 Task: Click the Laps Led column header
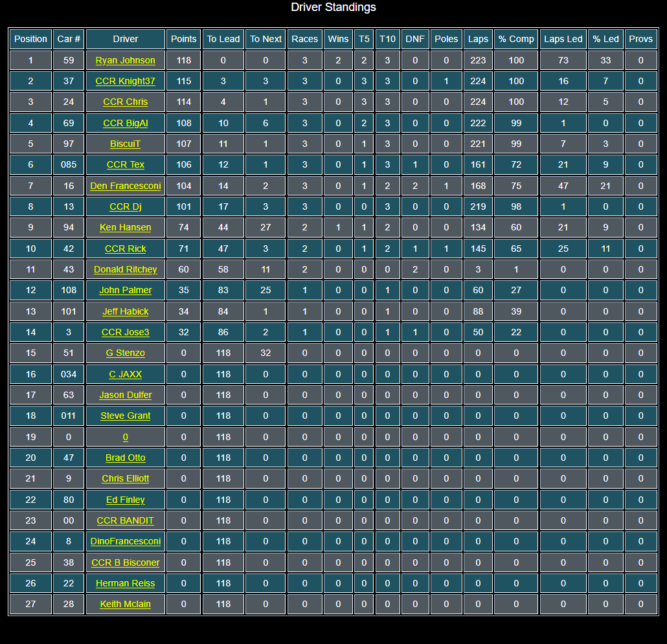(x=563, y=39)
